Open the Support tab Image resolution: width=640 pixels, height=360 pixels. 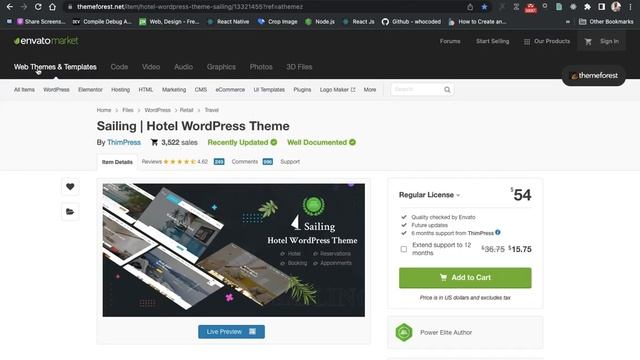[290, 162]
